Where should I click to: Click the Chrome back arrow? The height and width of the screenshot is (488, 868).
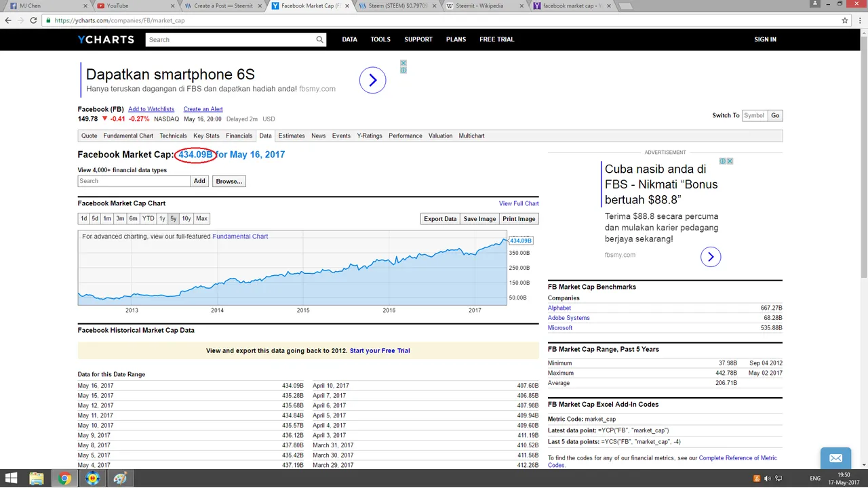8,20
